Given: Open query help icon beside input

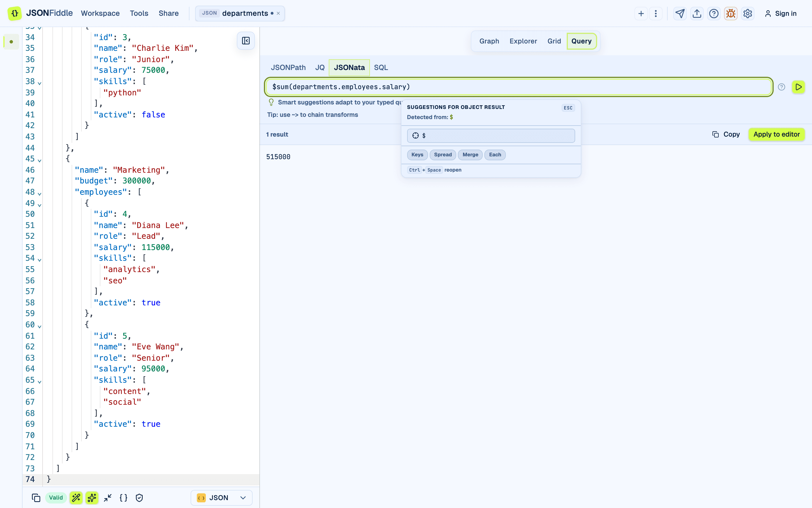Looking at the screenshot, I should [782, 87].
